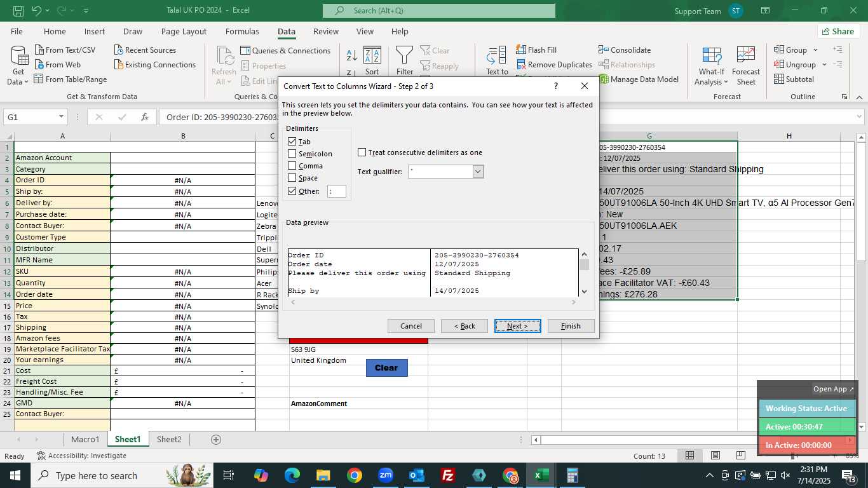Open Recent Sources

tap(145, 50)
